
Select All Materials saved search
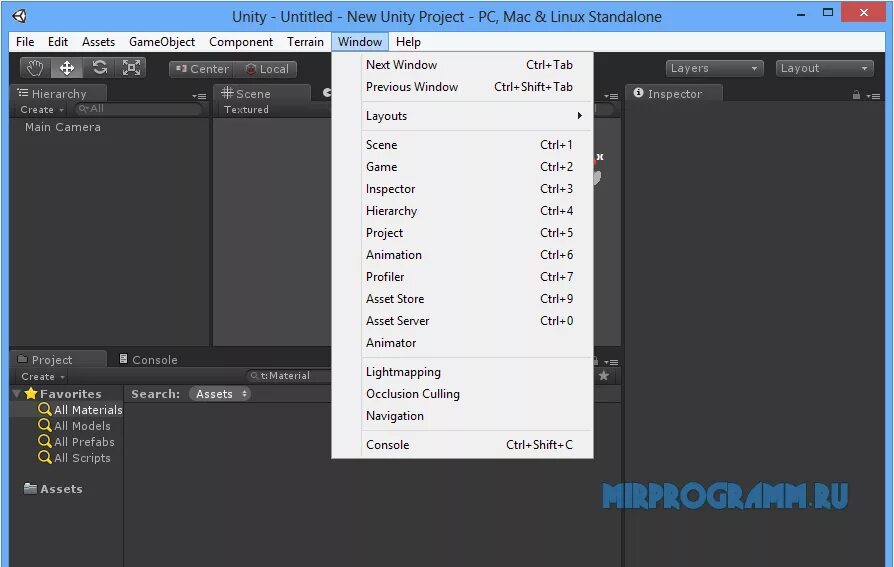(x=80, y=410)
